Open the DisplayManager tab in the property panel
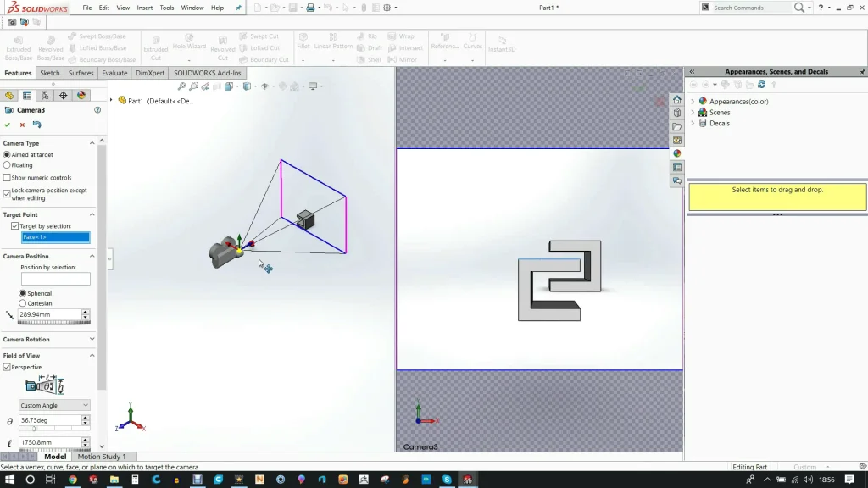Screen dimensions: 868x488 pyautogui.click(x=81, y=96)
